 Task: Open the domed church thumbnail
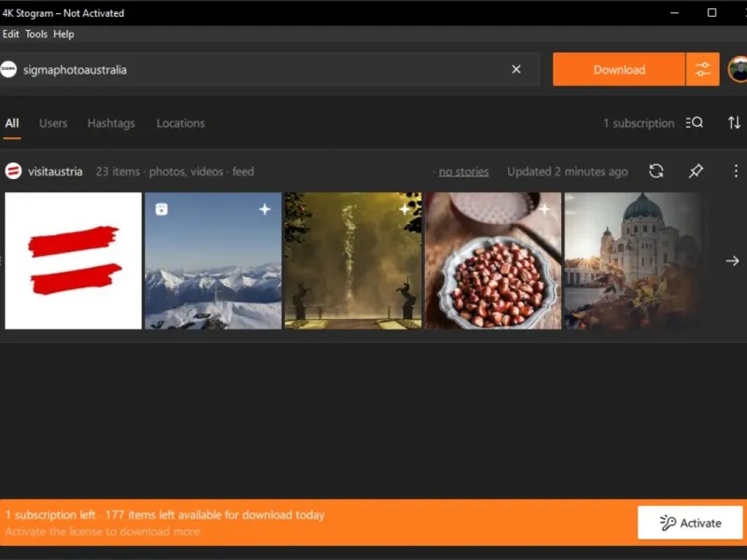pyautogui.click(x=633, y=260)
